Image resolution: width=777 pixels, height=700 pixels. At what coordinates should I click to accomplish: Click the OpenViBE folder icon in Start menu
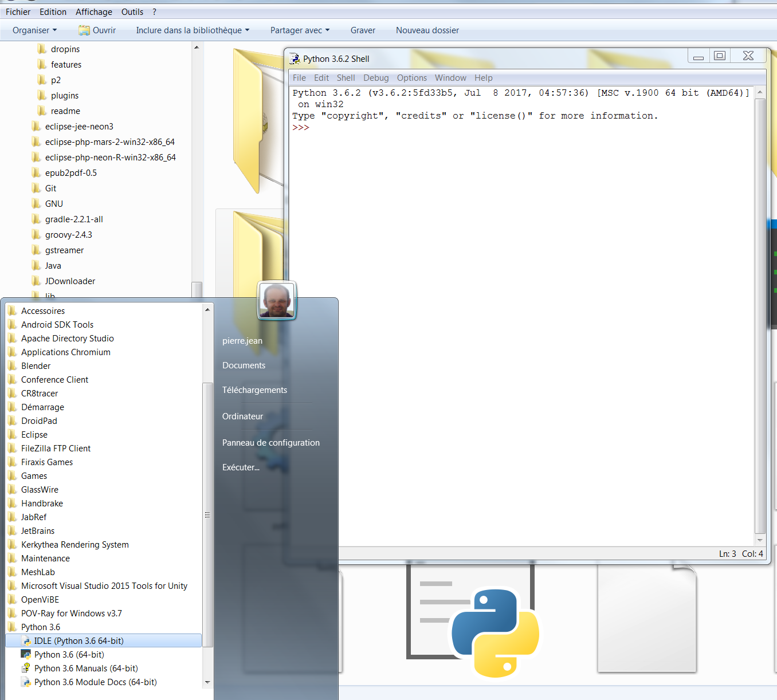click(x=13, y=599)
